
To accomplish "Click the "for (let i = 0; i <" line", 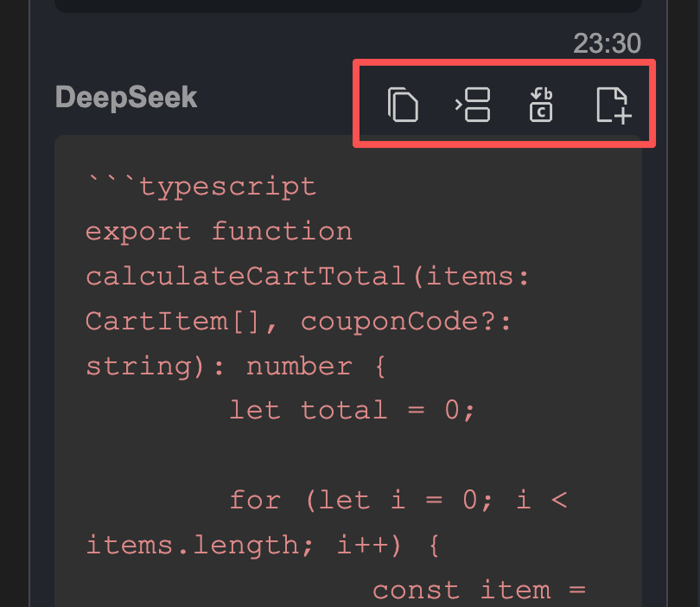I will (x=398, y=500).
